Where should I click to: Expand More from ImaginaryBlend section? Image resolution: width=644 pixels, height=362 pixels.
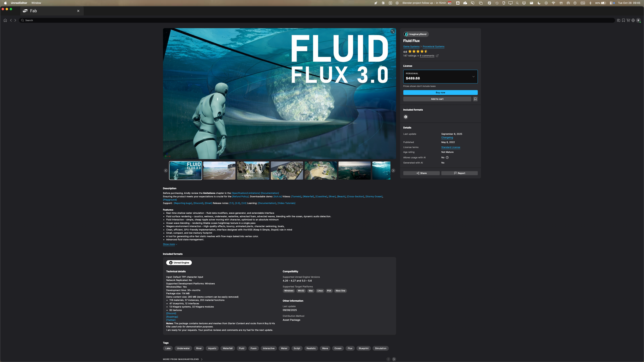(183, 359)
